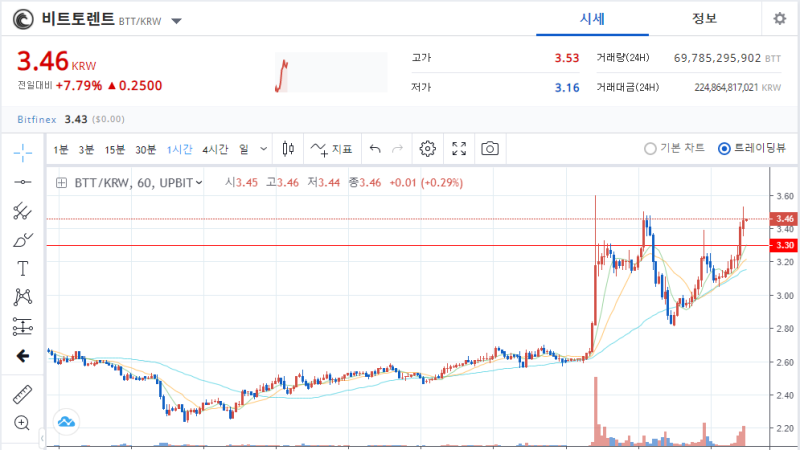
Task: Collapse the left drawing toolbar handle
Action: click(x=42, y=438)
